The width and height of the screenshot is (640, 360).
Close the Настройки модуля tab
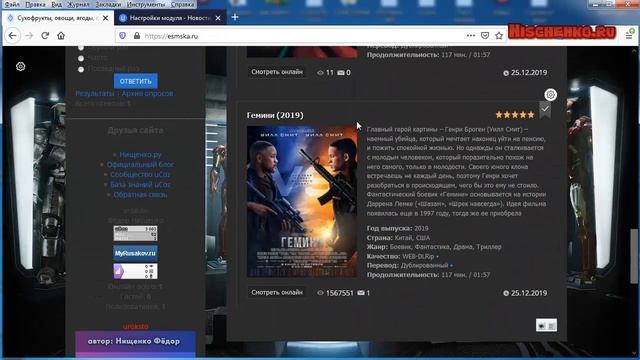tap(218, 18)
